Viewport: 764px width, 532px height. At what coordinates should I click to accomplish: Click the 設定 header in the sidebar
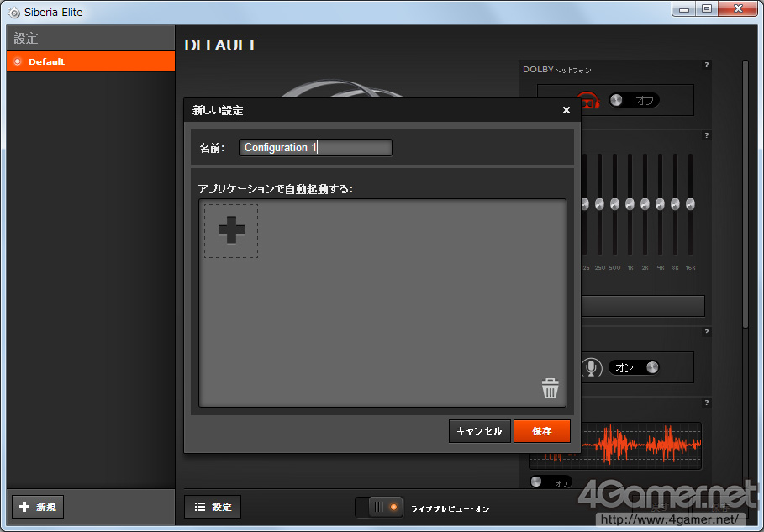tap(25, 38)
